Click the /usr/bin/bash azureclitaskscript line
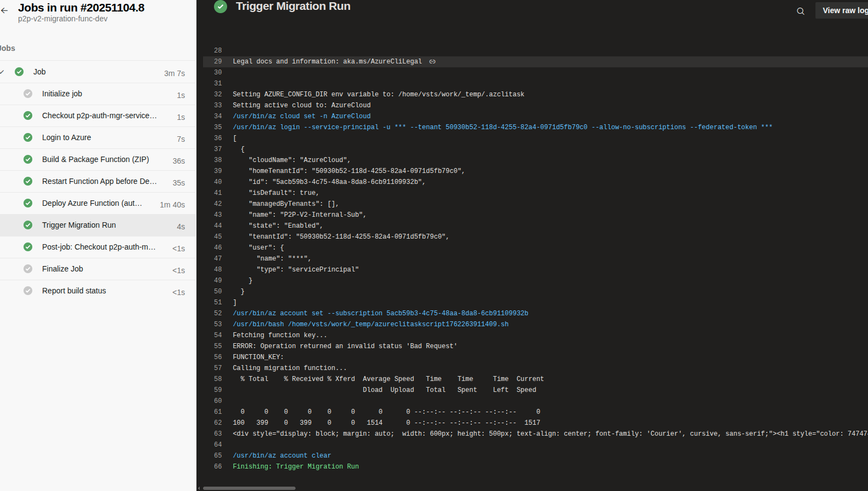Viewport: 868px width, 491px height. [371, 325]
